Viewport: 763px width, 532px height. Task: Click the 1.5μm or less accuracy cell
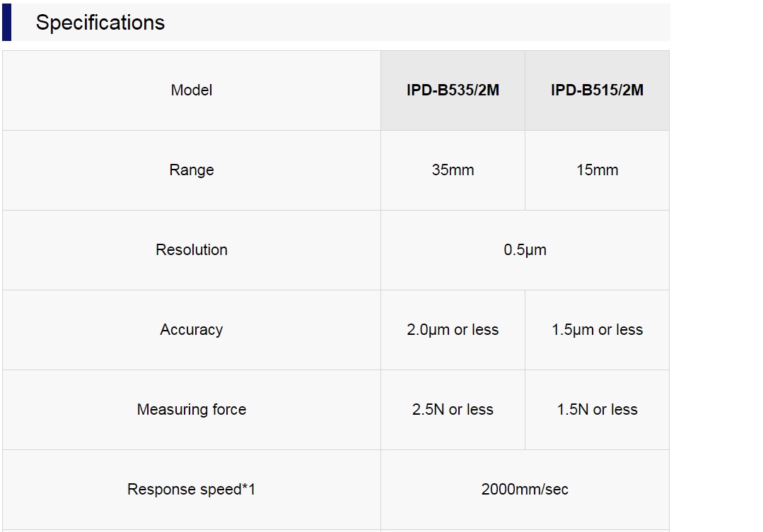point(597,330)
